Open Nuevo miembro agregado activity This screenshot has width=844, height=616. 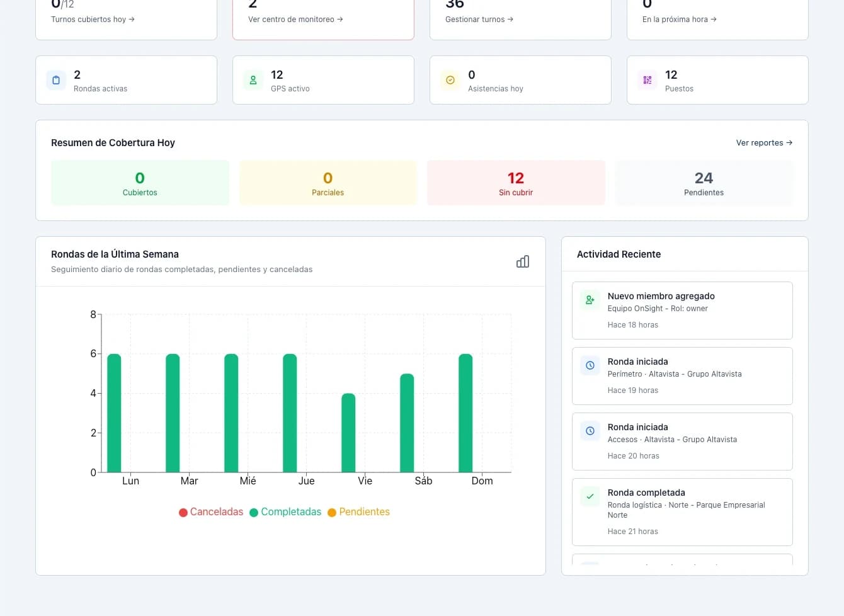682,311
